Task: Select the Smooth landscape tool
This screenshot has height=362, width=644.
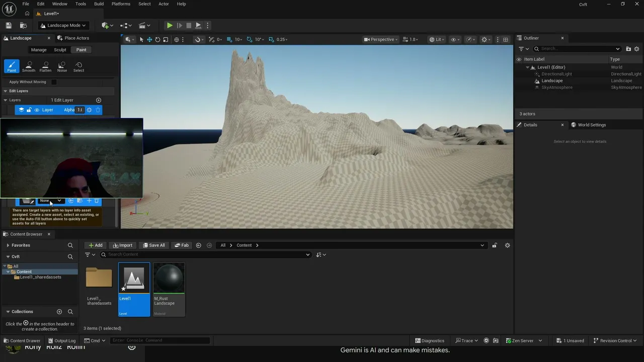Action: coord(29,66)
